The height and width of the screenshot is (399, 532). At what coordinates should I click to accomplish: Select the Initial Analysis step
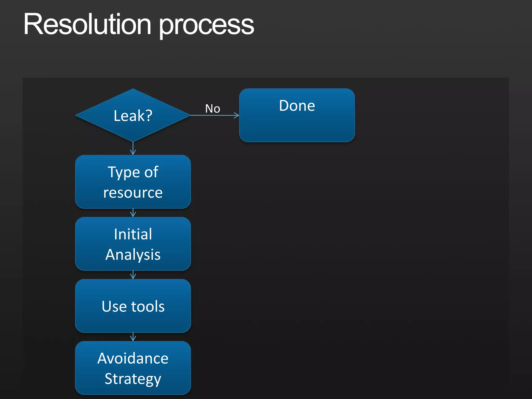pyautogui.click(x=133, y=244)
